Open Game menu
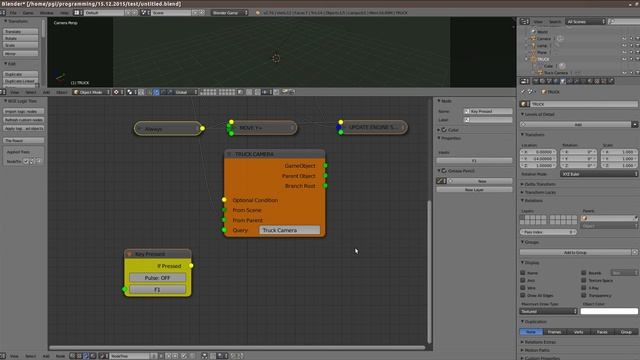Image resolution: width=640 pixels, height=360 pixels. click(x=28, y=13)
